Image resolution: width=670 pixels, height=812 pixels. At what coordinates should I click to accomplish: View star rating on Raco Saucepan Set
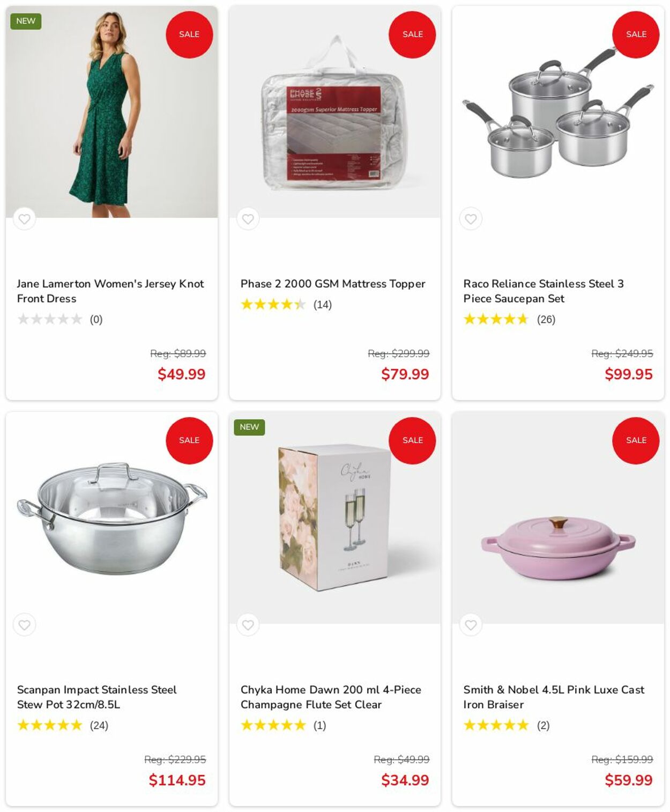point(496,320)
